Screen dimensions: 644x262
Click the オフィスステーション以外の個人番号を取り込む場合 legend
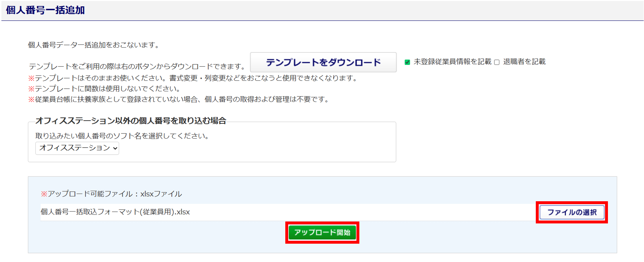131,121
